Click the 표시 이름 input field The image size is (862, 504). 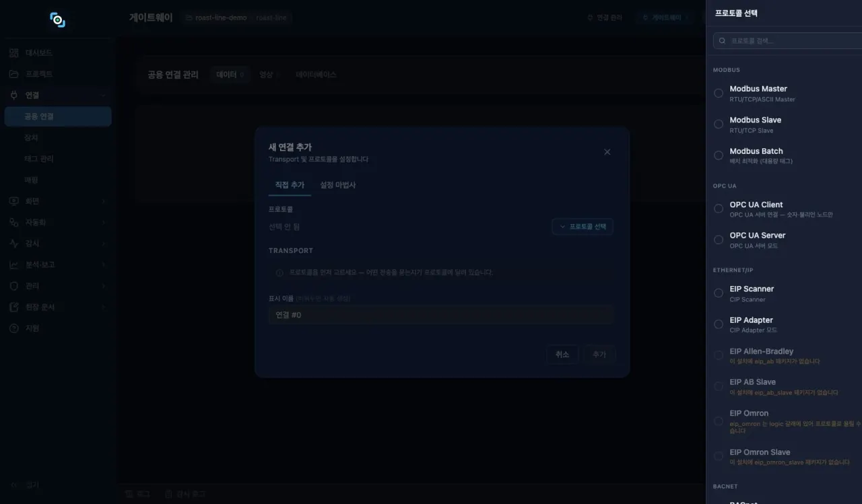point(441,315)
